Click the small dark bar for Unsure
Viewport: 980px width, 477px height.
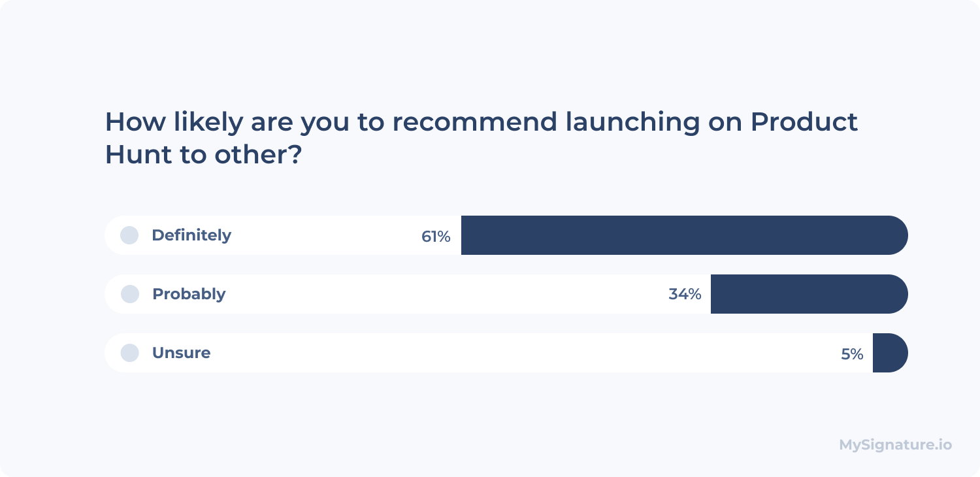pyautogui.click(x=890, y=353)
